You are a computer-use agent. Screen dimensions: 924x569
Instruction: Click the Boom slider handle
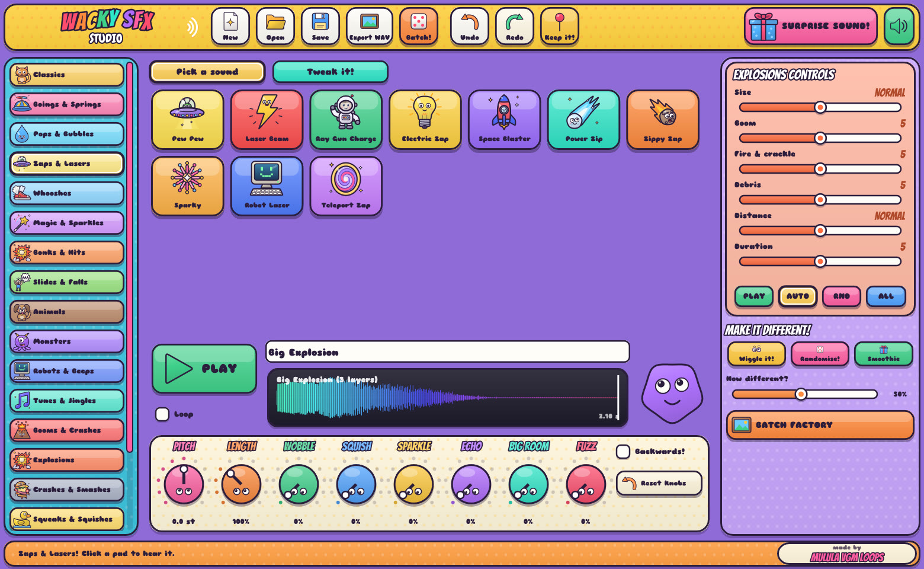[x=820, y=138]
